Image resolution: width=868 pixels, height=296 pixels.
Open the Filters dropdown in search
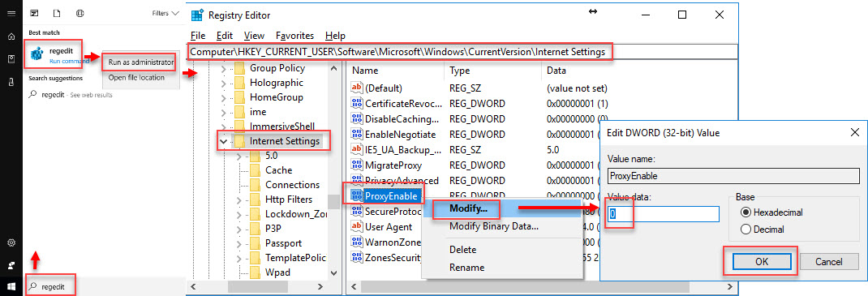coord(165,13)
